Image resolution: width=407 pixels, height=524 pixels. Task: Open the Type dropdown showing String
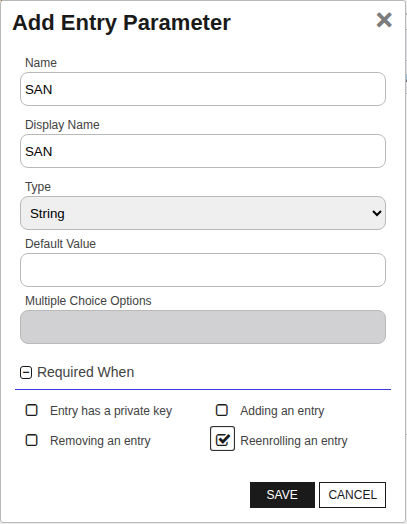tap(203, 213)
